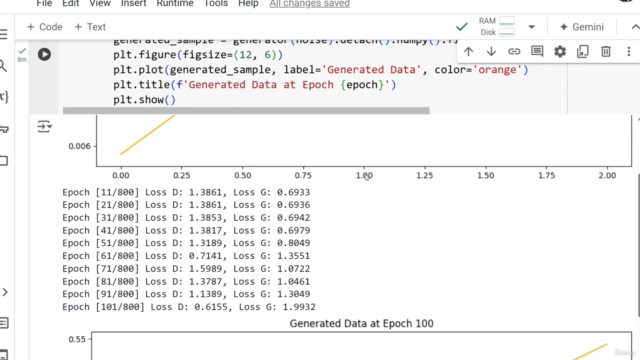This screenshot has height=360, width=640.
Task: Open the Runtime menu
Action: [x=175, y=4]
